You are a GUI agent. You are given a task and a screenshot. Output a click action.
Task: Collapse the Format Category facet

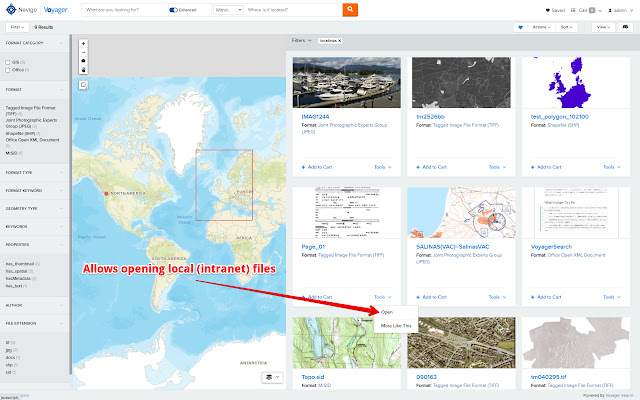pos(61,43)
